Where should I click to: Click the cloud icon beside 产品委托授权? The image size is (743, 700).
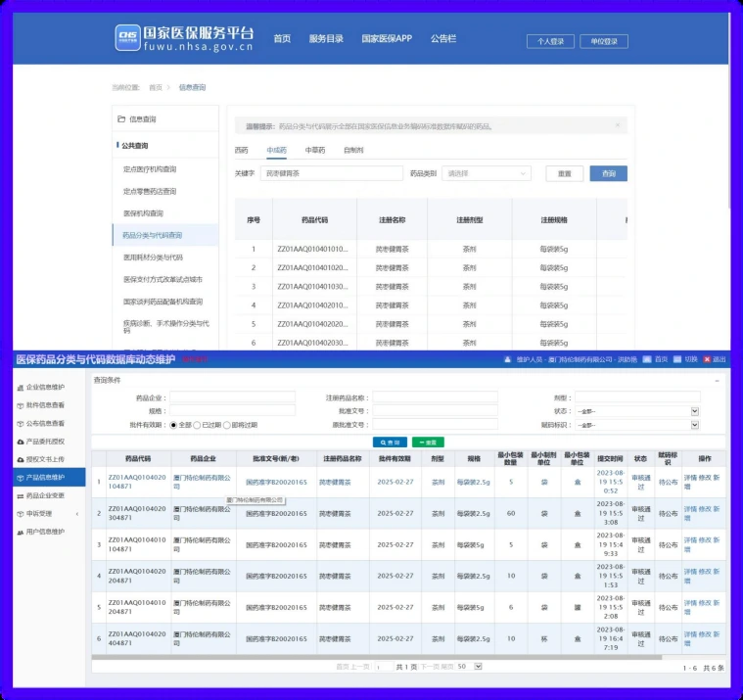coord(21,442)
